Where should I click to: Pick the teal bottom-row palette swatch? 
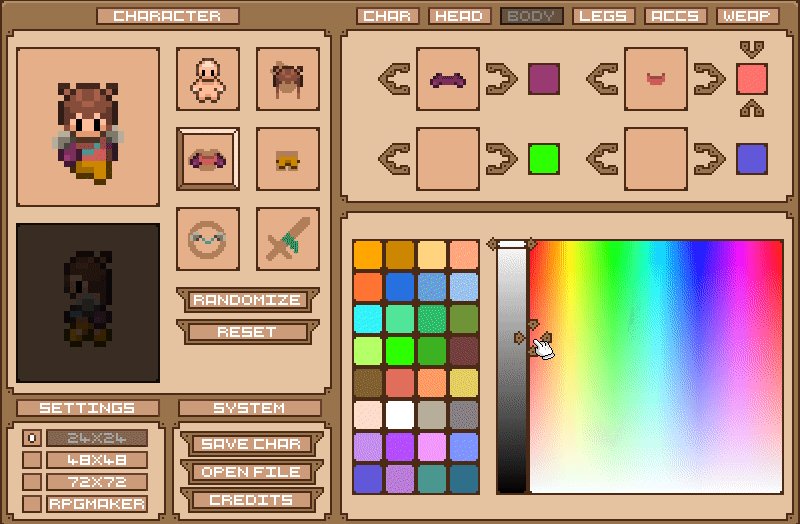432,479
